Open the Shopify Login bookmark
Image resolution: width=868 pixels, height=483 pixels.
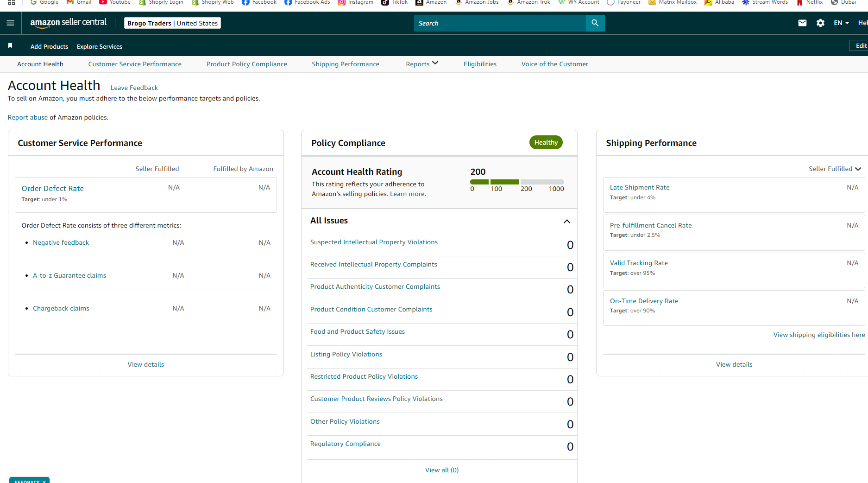pos(161,2)
